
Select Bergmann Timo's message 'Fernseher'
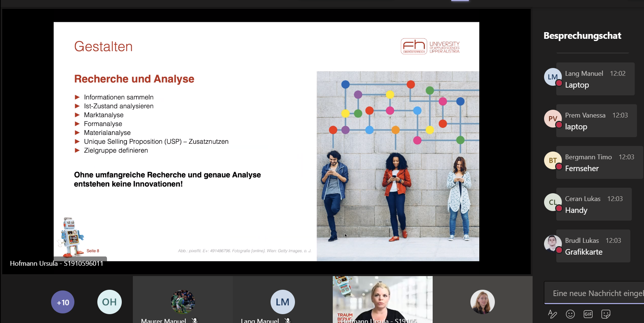(x=600, y=163)
